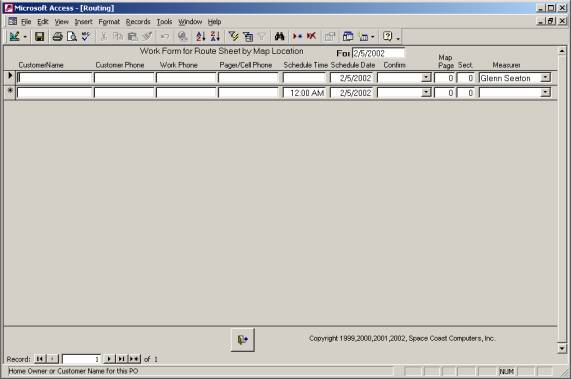Screen dimensions: 571x379
Task: Jump to new record navigation button
Action: (x=134, y=359)
